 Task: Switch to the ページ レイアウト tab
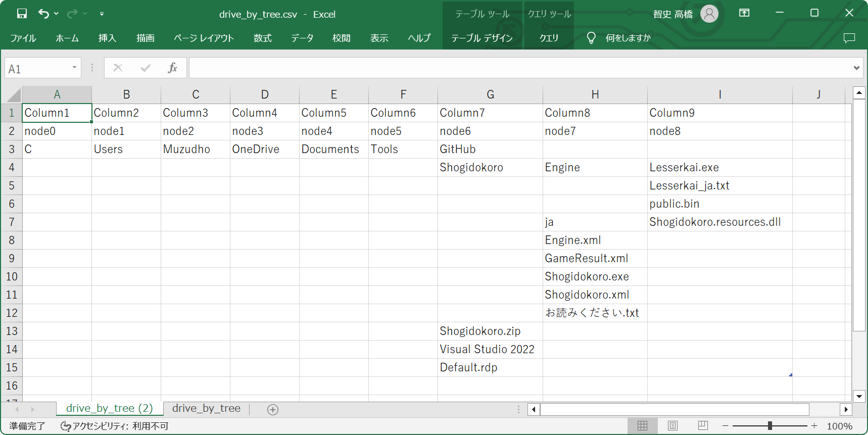204,38
